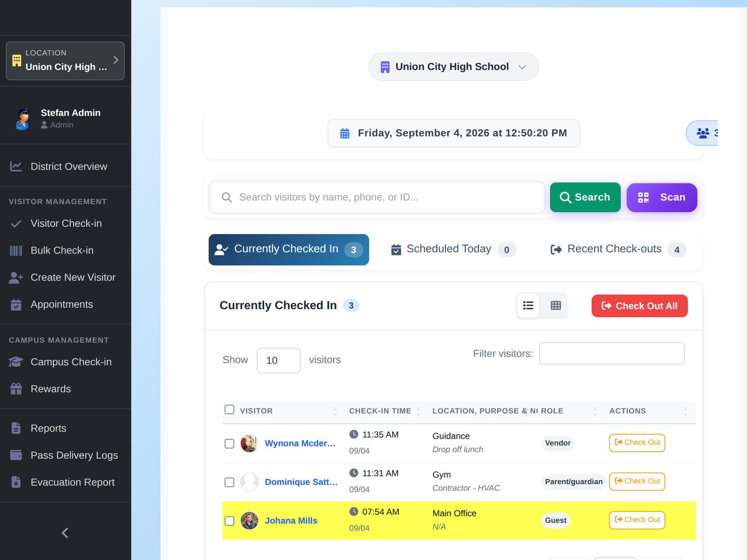Focus the visitor search field

click(377, 197)
